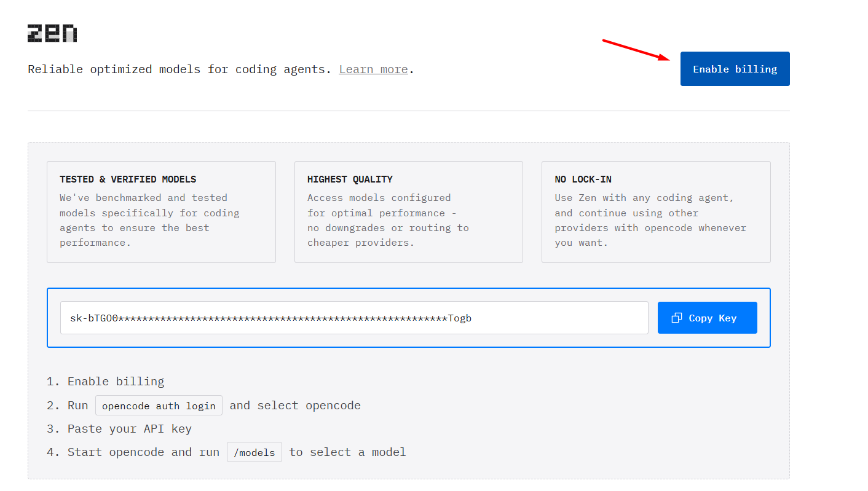The width and height of the screenshot is (868, 491).
Task: Click 'and select opencode' in step 2
Action: coord(295,406)
